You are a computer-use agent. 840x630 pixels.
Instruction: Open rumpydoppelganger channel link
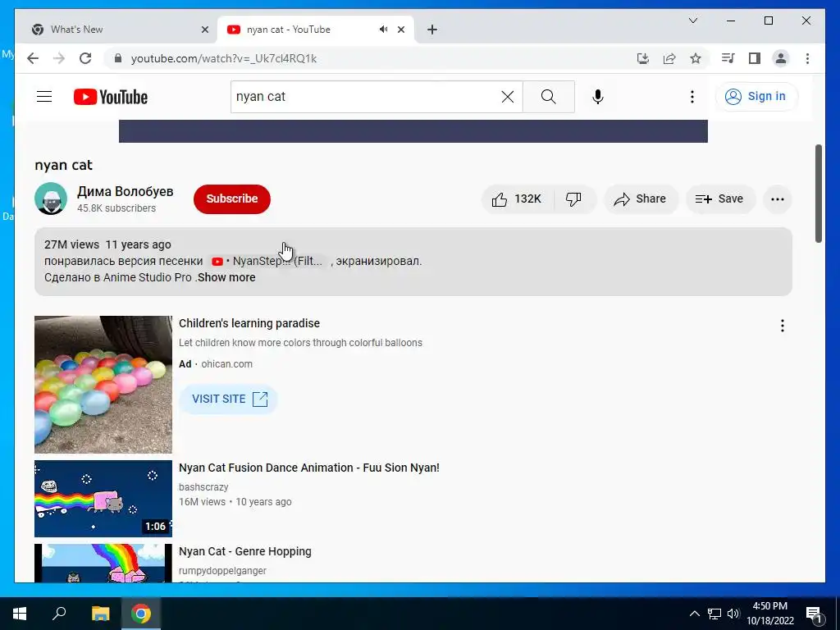222,571
